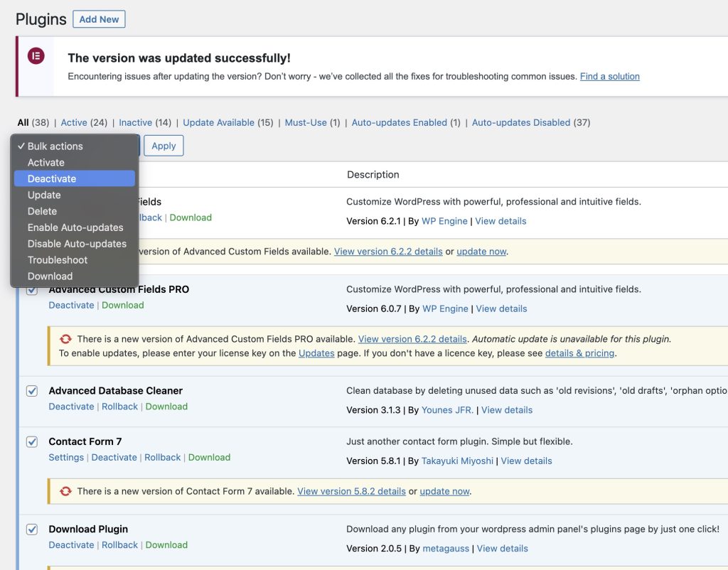
Task: Click the Elementor logo icon in notice
Action: pyautogui.click(x=36, y=56)
